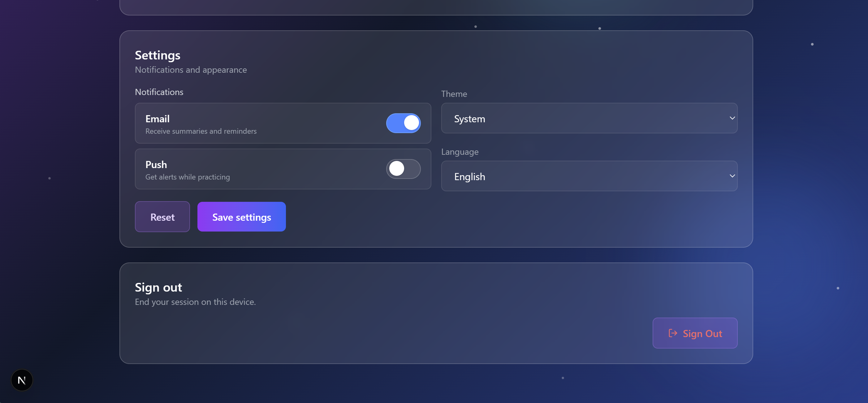Click the exit arrow icon beside Sign Out
This screenshot has width=868, height=403.
pyautogui.click(x=672, y=333)
